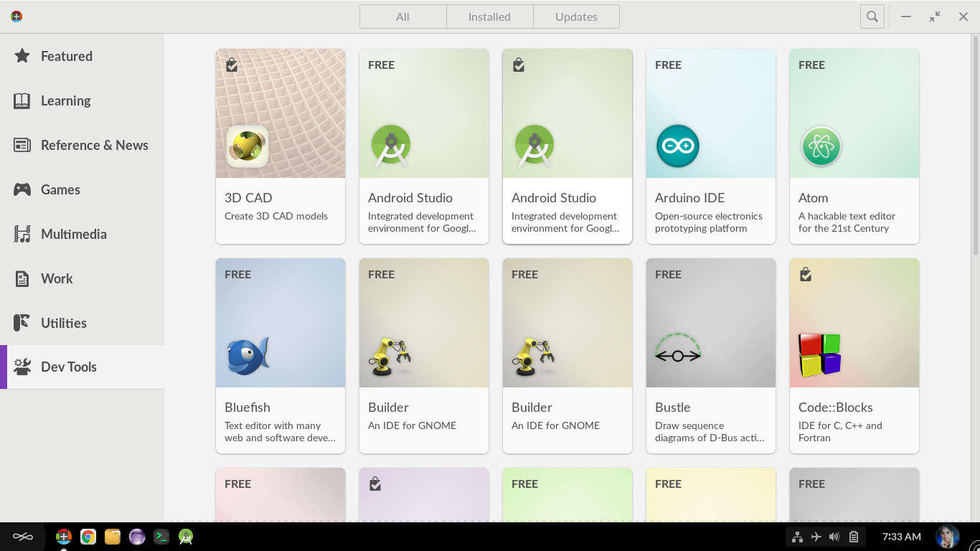Open the user avatar menu
This screenshot has height=551, width=980.
[947, 537]
